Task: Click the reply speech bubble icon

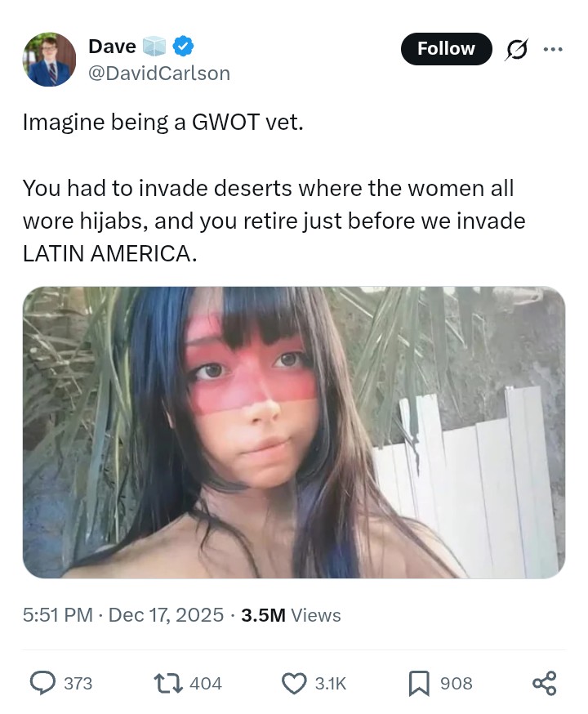Action: pyautogui.click(x=42, y=683)
